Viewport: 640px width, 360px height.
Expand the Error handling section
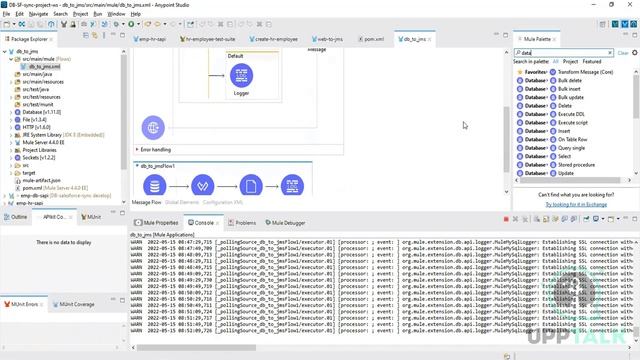(x=137, y=150)
